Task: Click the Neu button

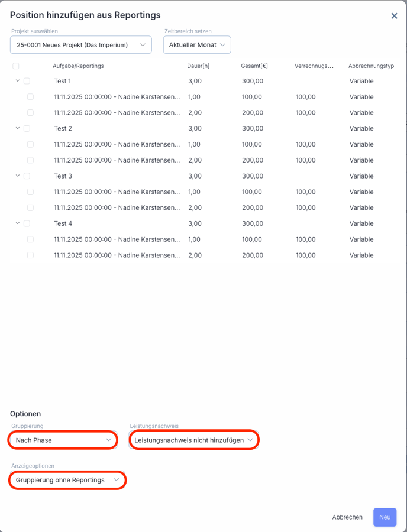Action: click(x=385, y=517)
